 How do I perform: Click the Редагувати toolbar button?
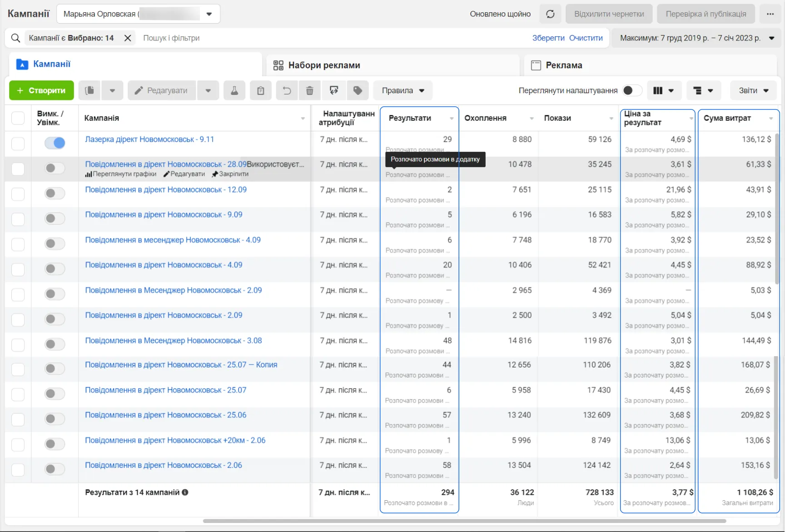point(162,90)
